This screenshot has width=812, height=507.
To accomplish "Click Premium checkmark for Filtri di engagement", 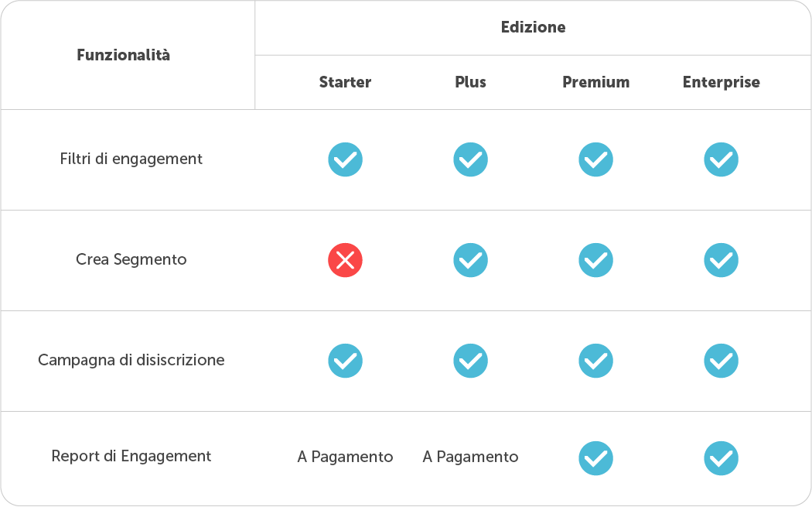I will (595, 159).
